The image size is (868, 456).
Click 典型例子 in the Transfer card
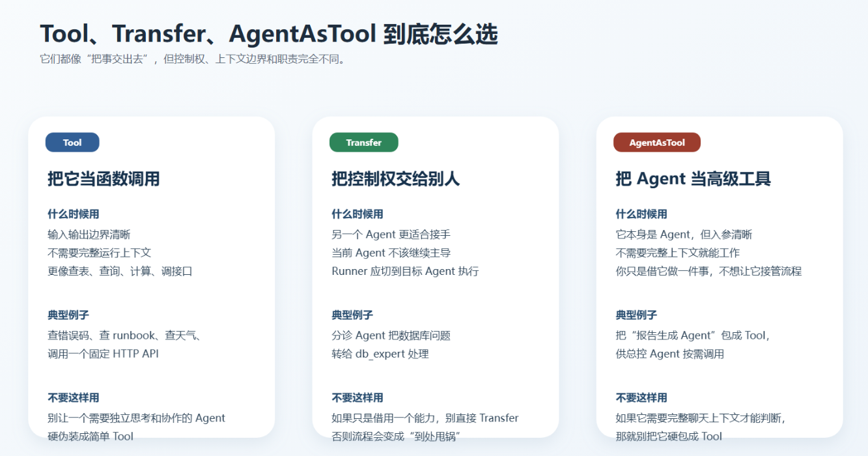click(352, 315)
